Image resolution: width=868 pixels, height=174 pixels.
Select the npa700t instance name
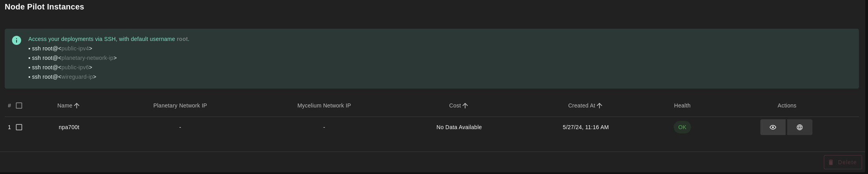pos(69,127)
